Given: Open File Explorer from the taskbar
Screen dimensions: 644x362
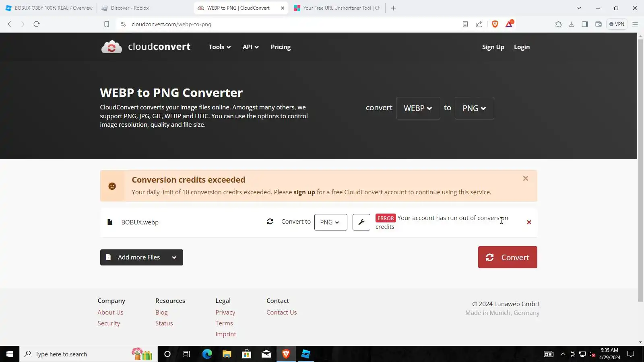Looking at the screenshot, I should click(x=227, y=354).
